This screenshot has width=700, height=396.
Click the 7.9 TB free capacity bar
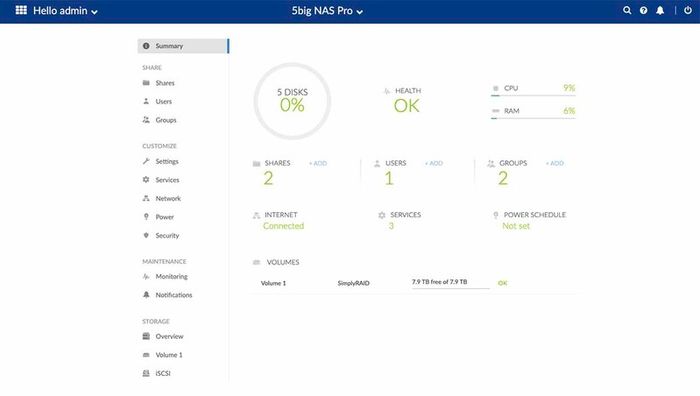[450, 283]
